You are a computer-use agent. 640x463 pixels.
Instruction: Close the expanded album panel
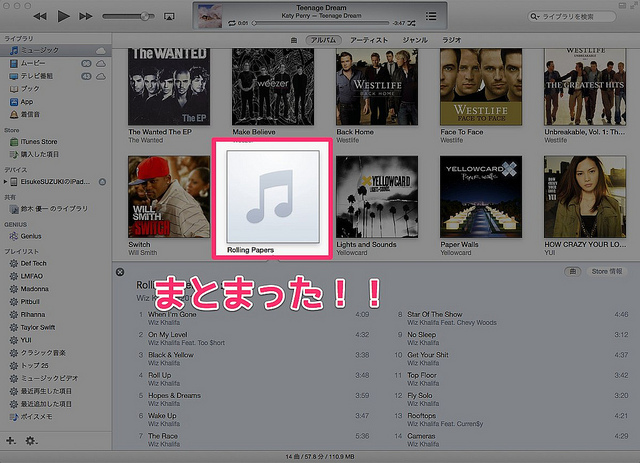(120, 272)
